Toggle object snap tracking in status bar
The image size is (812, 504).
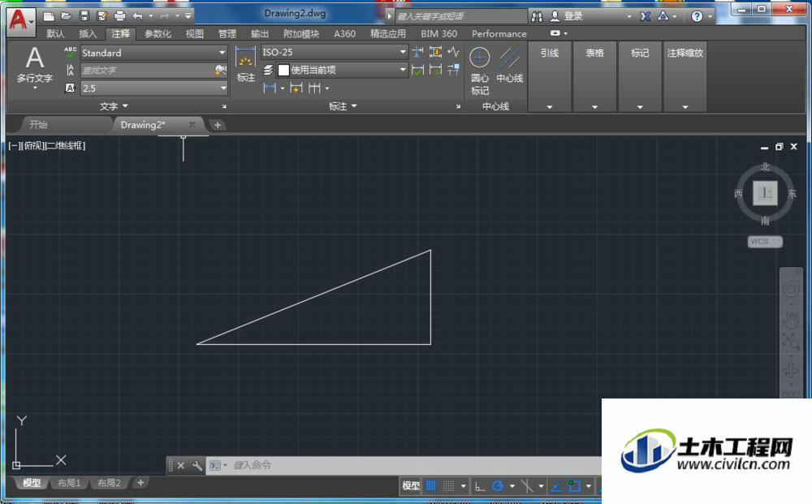click(556, 486)
